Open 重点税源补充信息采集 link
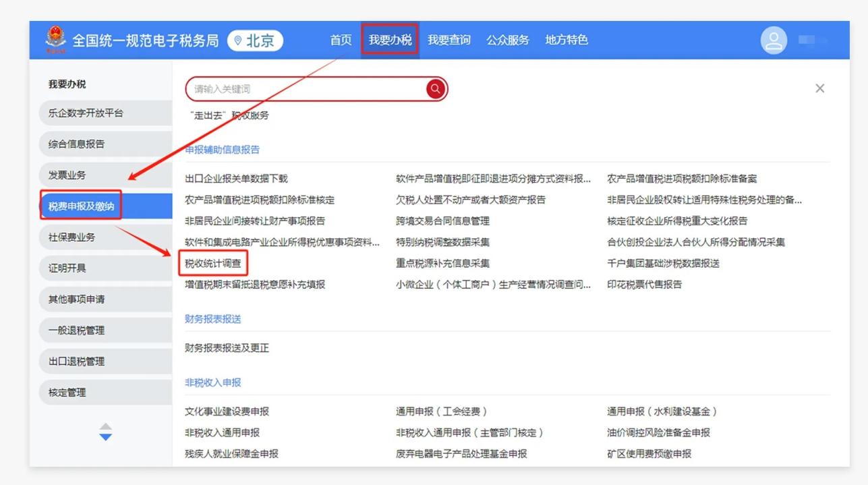Viewport: 868px width, 485px height. (x=442, y=263)
